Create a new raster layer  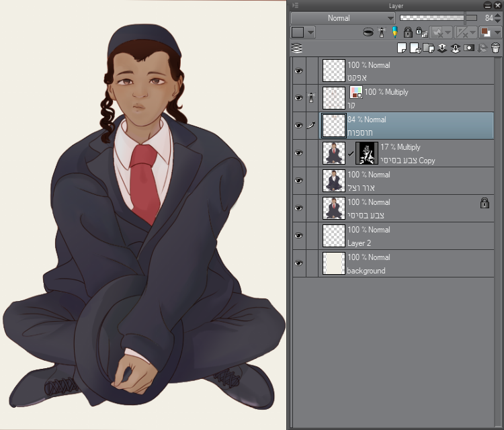click(x=402, y=48)
